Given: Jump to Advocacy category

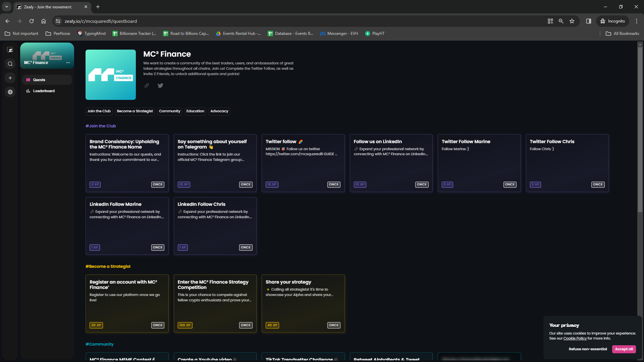Looking at the screenshot, I should click(219, 111).
